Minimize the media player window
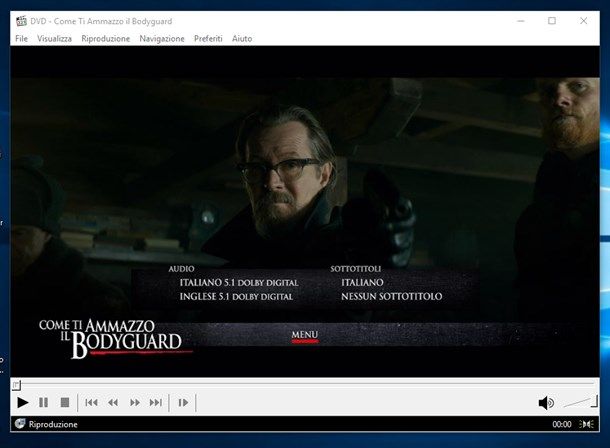610x448 pixels. pos(521,21)
